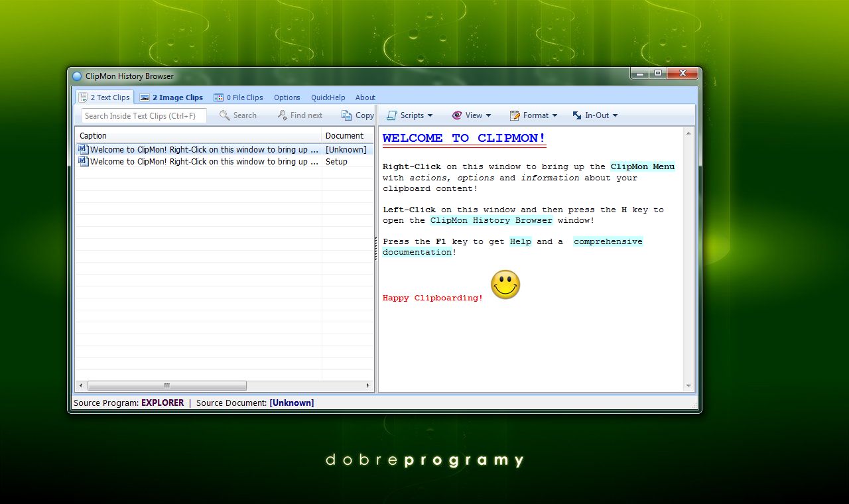Viewport: 849px width, 504px height.
Task: Open the Format dropdown menu
Action: pyautogui.click(x=533, y=115)
